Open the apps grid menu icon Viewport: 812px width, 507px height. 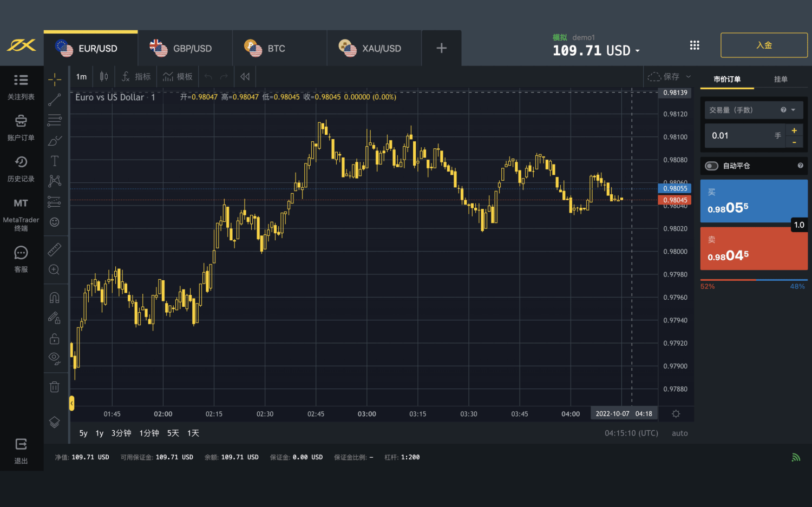click(x=695, y=45)
